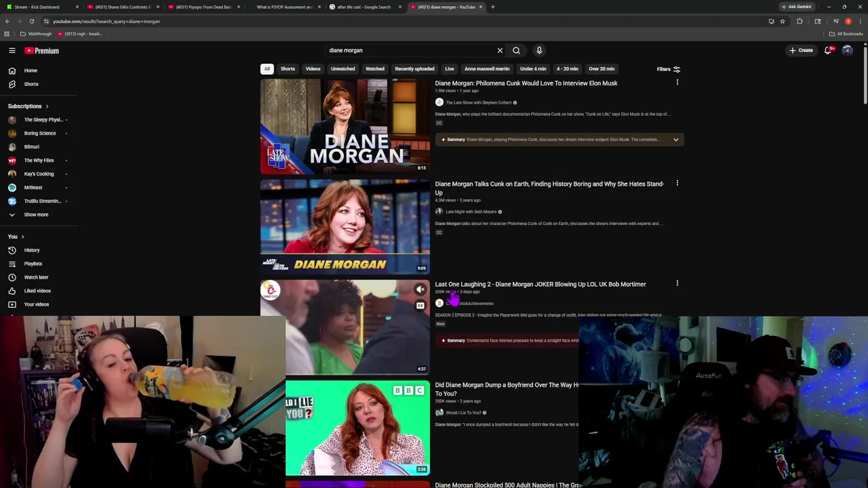Open the Chrome profile avatar
The width and height of the screenshot is (868, 488).
(848, 21)
